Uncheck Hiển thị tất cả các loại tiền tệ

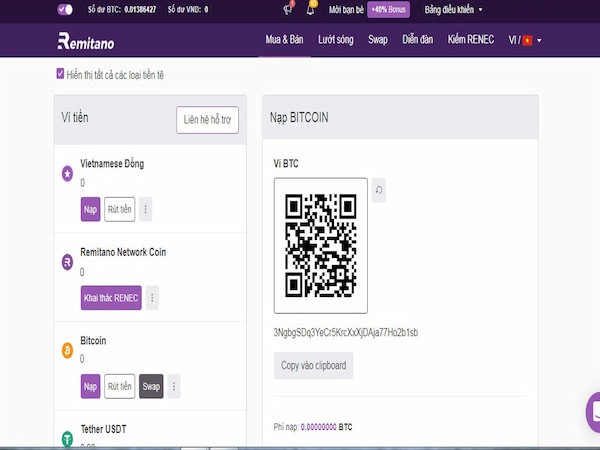[x=60, y=73]
